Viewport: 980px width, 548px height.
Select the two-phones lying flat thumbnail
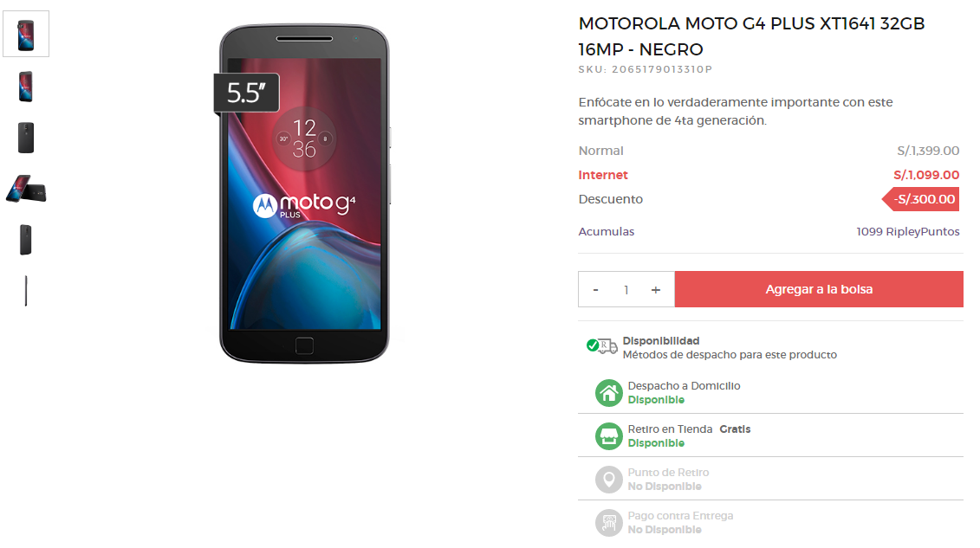[26, 189]
